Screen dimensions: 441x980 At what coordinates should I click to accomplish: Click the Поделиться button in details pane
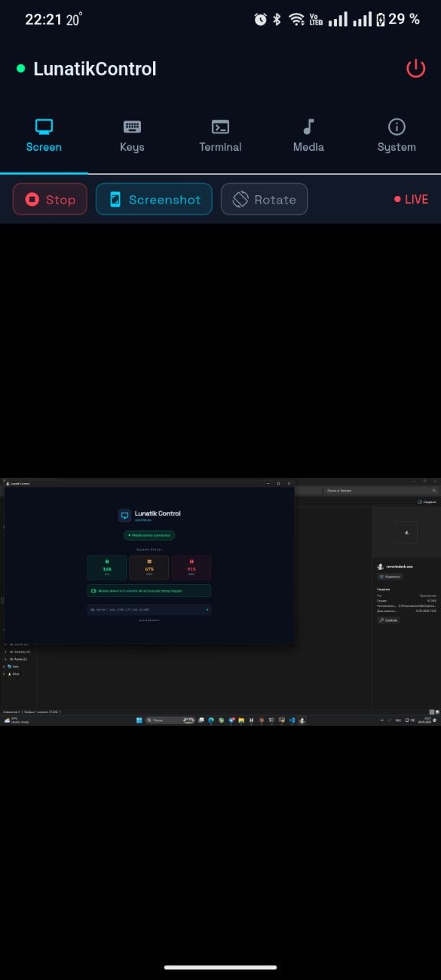pos(390,577)
